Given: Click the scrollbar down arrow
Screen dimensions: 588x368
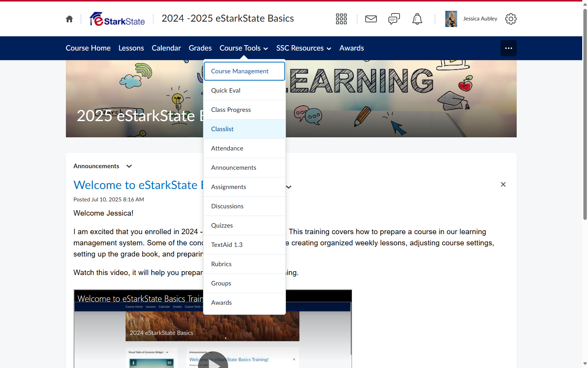Looking at the screenshot, I should [585, 363].
